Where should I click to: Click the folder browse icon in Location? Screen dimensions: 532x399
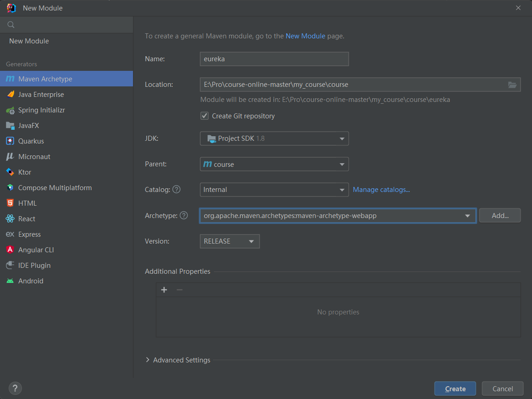click(512, 85)
